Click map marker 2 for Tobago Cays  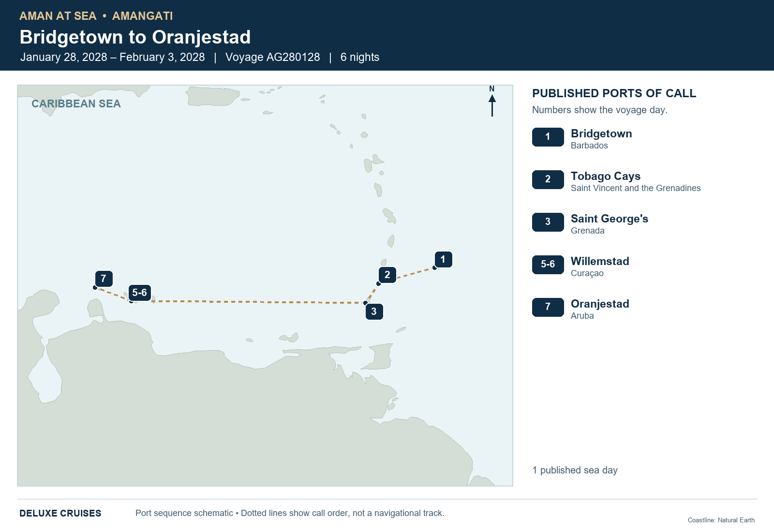click(387, 275)
